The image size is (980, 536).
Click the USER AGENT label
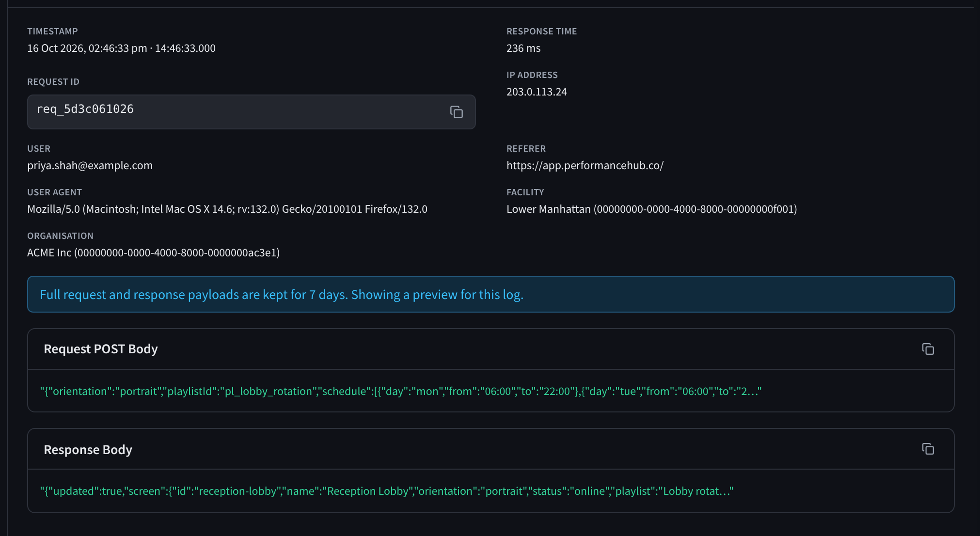pos(54,192)
